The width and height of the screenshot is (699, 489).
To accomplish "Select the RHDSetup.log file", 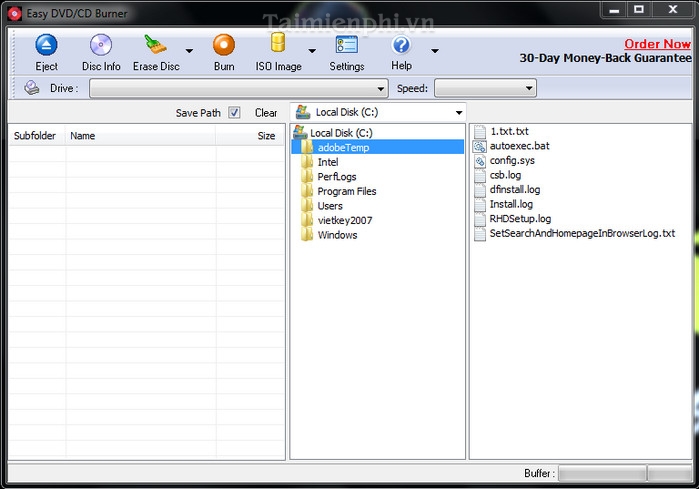I will tap(520, 219).
